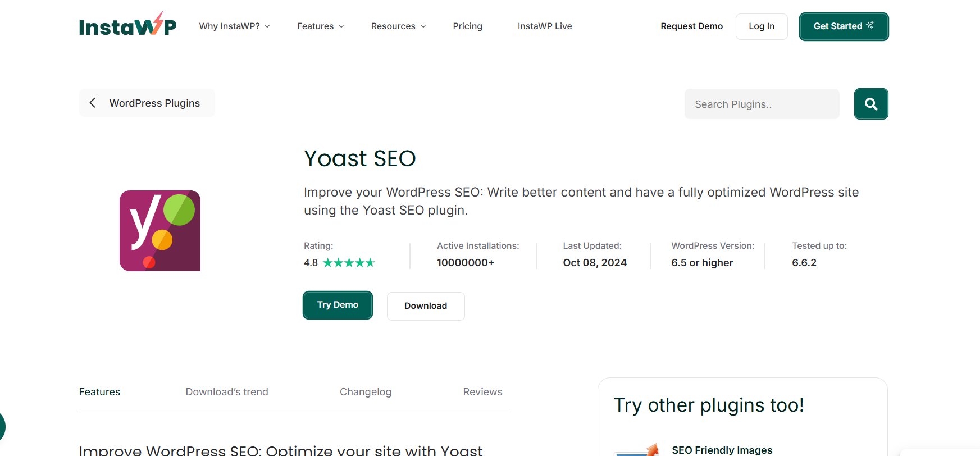Click the InstaWP logo
The width and height of the screenshot is (980, 456).
(127, 25)
